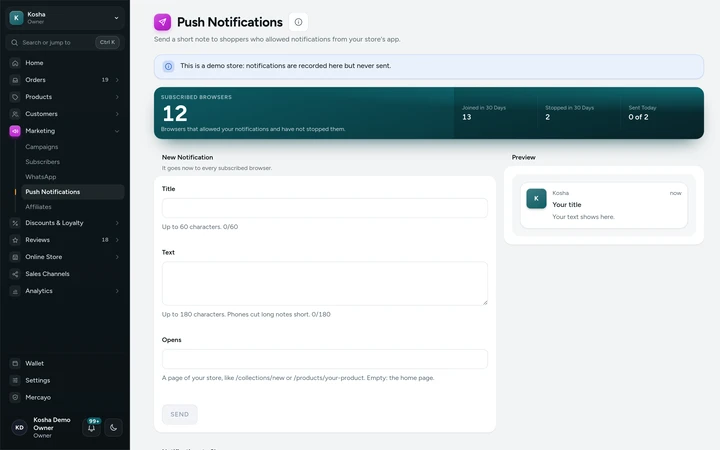Image resolution: width=720 pixels, height=450 pixels.
Task: Expand the Orders submenu chevron
Action: (x=117, y=80)
